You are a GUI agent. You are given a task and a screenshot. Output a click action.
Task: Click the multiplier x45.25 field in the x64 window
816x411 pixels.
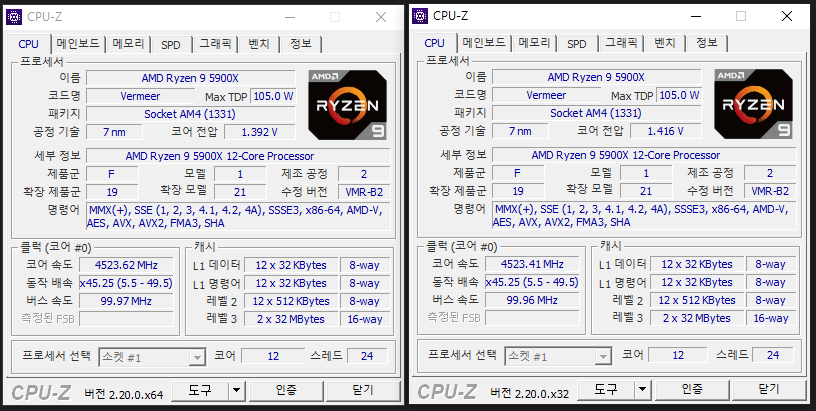tap(126, 284)
